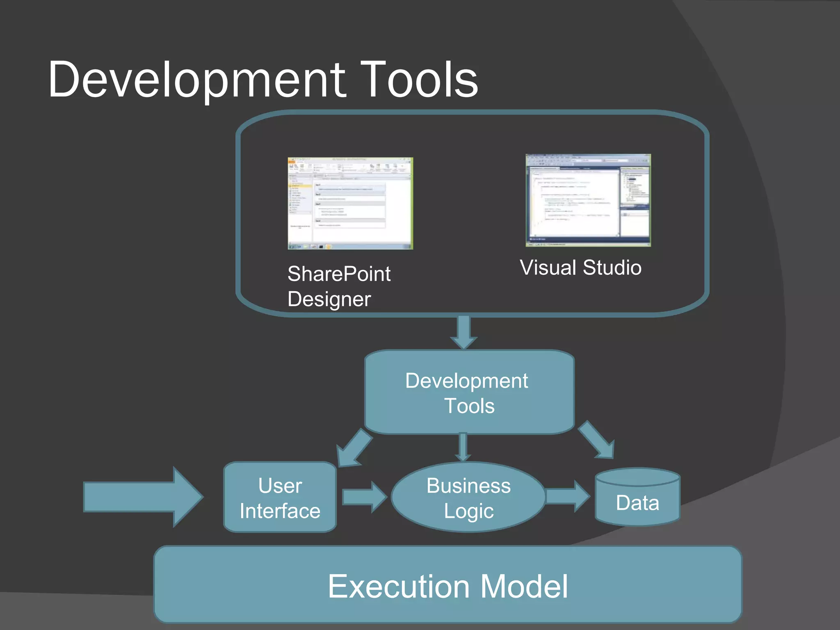Click the light gray curved background area
The height and width of the screenshot is (630, 840).
792,554
